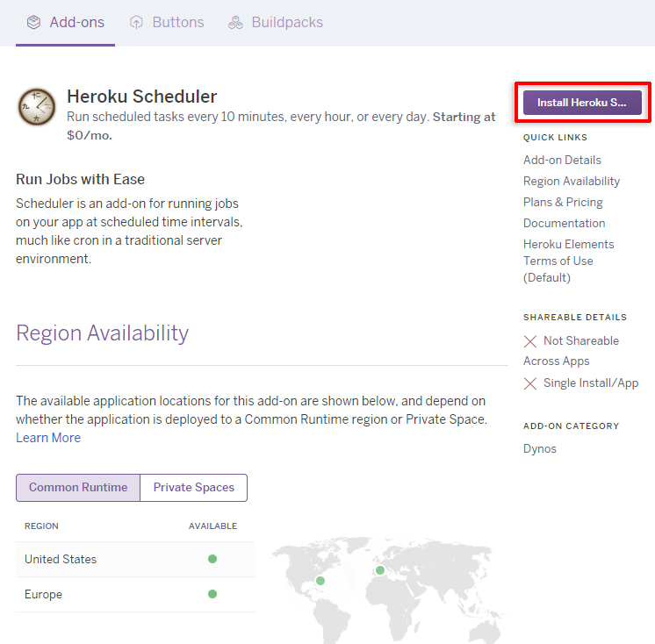Click the map marker over North America
Screen dimensions: 655x644
320,581
